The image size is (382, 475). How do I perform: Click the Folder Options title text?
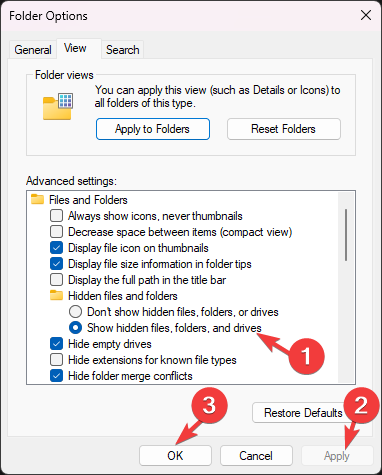click(48, 16)
